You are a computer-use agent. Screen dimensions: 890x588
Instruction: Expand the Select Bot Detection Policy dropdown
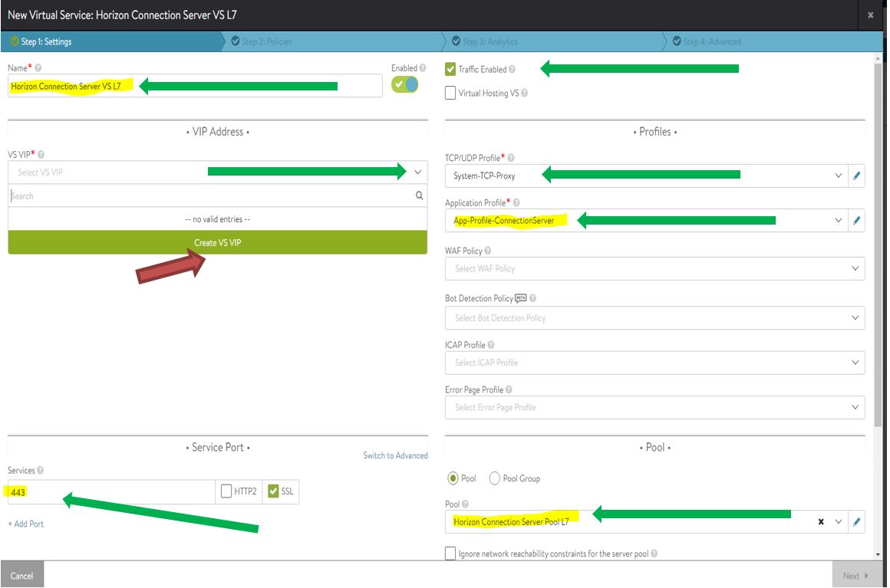point(855,318)
